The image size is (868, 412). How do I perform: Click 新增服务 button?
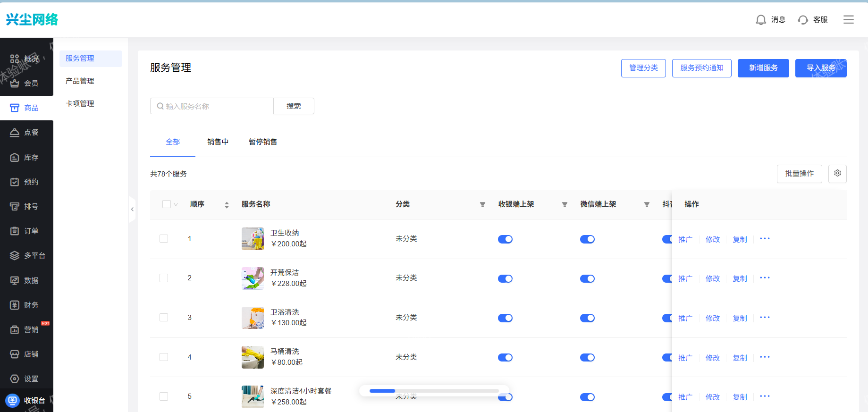click(x=763, y=68)
